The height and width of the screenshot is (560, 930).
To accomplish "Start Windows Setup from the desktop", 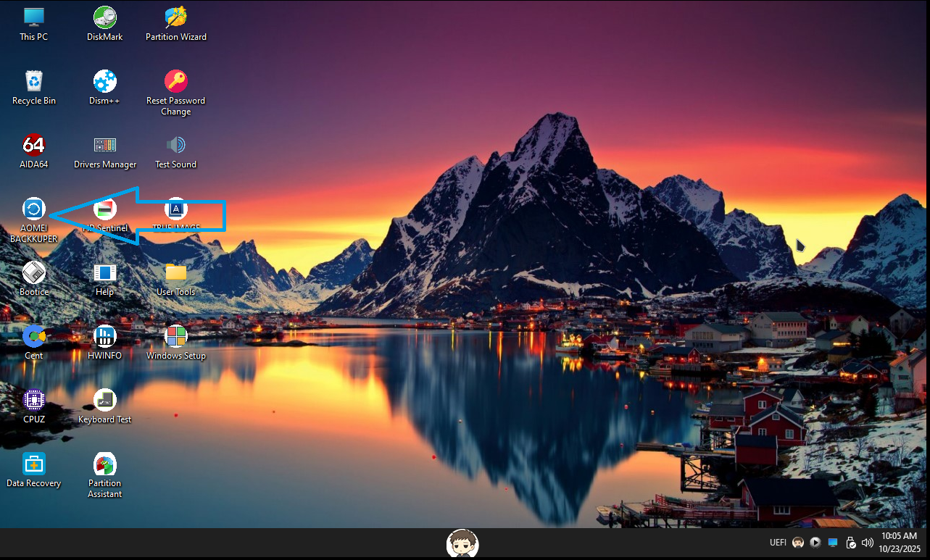I will tap(175, 336).
